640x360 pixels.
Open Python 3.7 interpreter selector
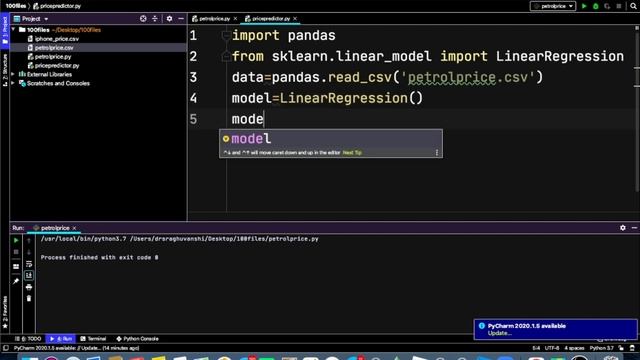coord(601,348)
